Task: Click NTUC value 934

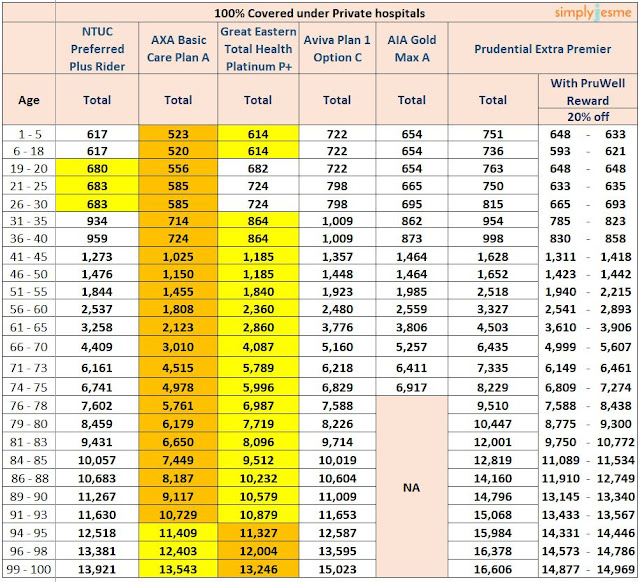Action: point(97,221)
